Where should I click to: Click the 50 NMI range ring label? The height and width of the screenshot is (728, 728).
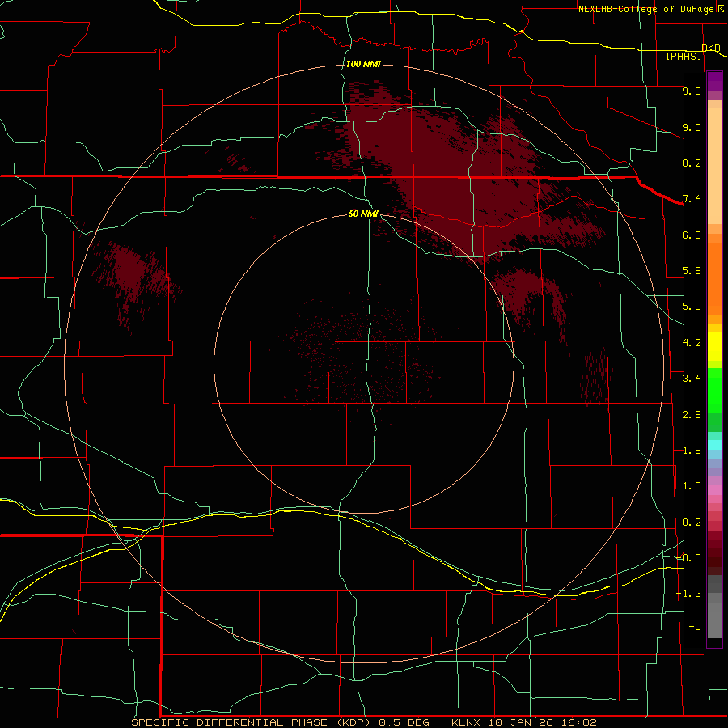(x=363, y=214)
